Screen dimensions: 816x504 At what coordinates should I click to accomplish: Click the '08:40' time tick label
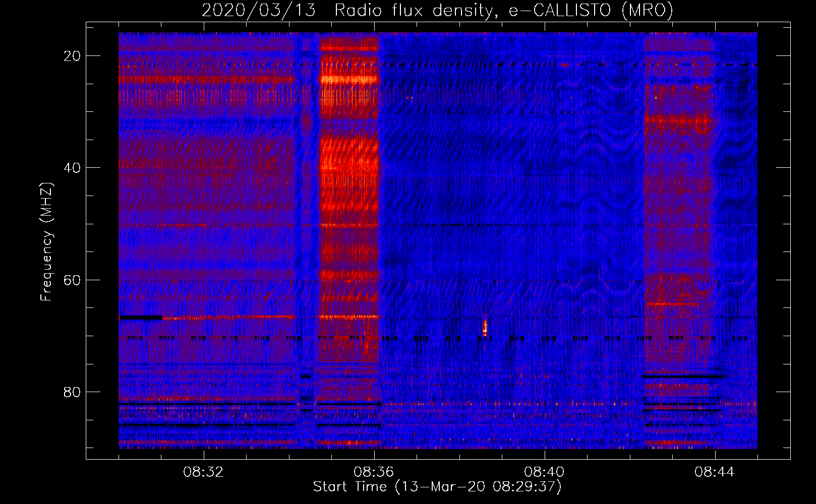coord(545,472)
